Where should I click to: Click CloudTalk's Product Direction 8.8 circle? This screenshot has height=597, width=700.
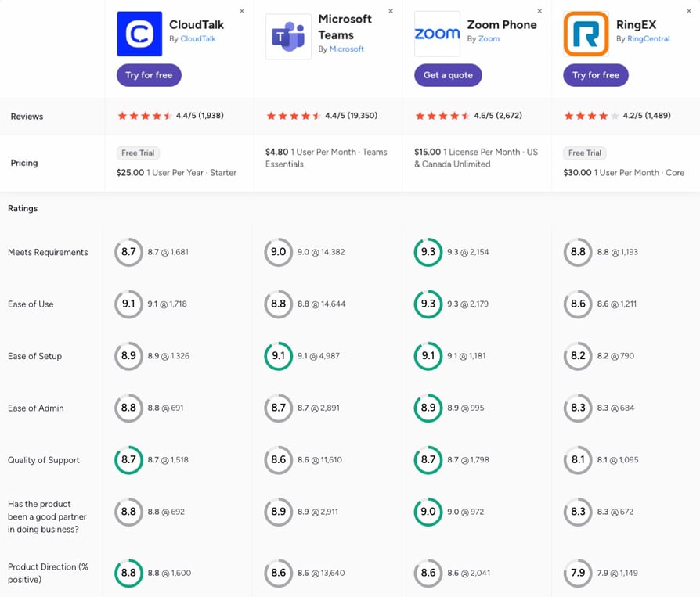click(128, 573)
